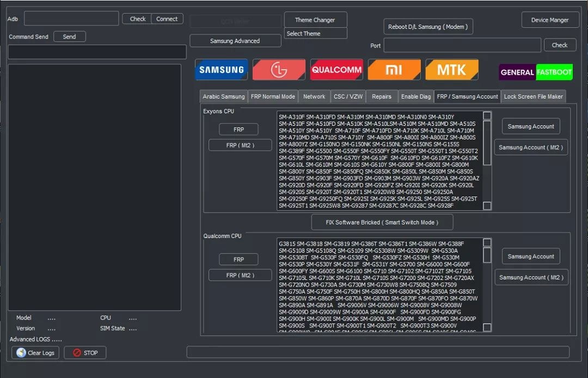Click Samsung Account button for Qualcomm CPU
Image resolution: width=588 pixels, height=378 pixels.
pyautogui.click(x=531, y=257)
